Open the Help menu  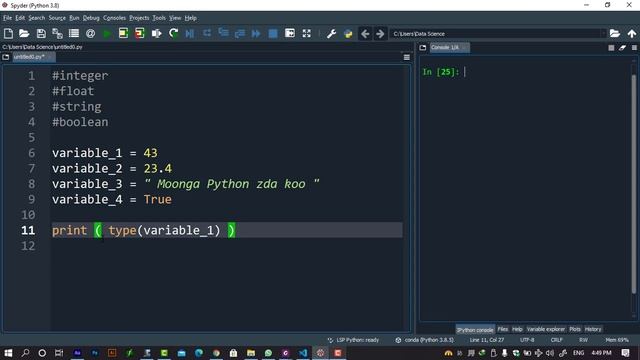(190, 18)
